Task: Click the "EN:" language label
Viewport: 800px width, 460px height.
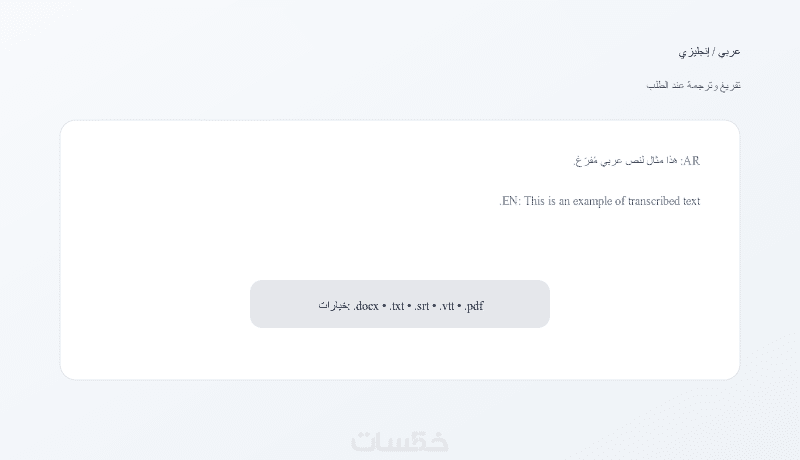Action: coord(511,201)
